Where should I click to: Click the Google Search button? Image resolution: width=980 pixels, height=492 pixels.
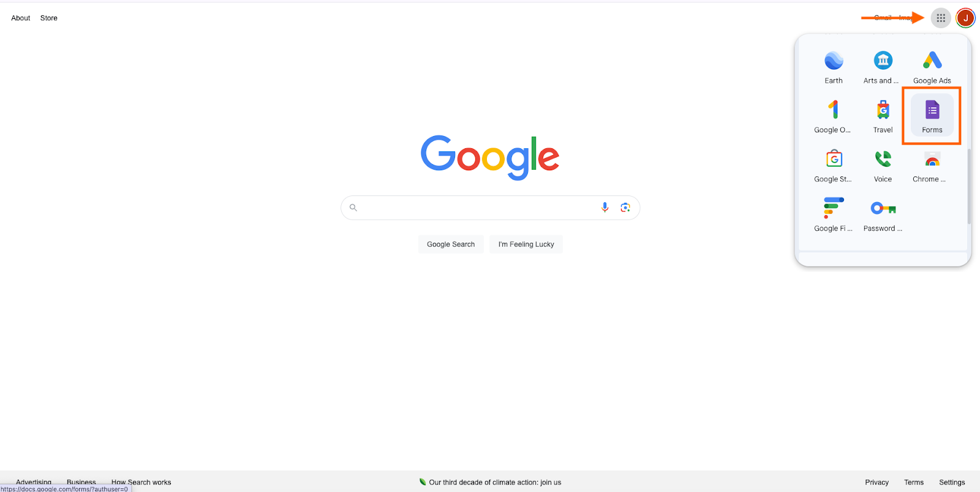pyautogui.click(x=451, y=244)
